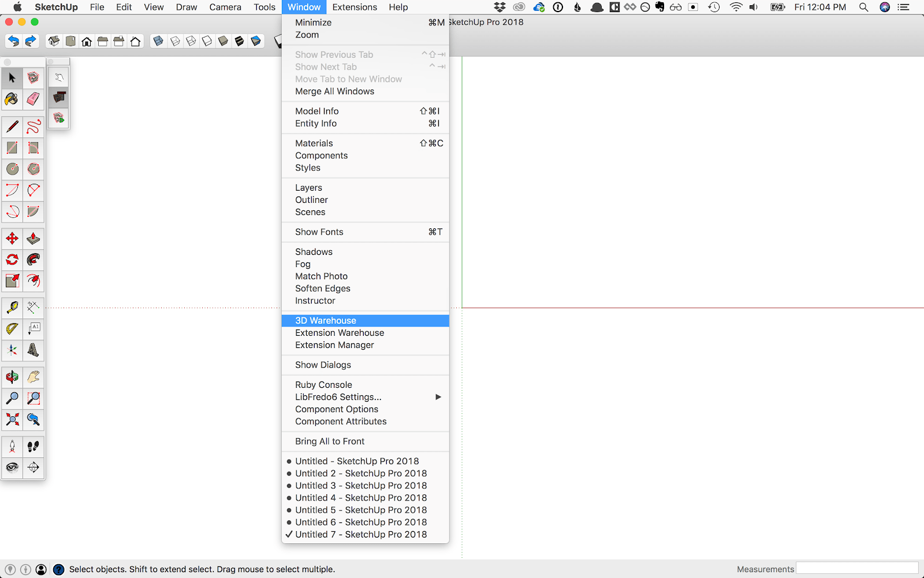Open the Extensions menu in menu bar
Image resolution: width=924 pixels, height=578 pixels.
(355, 7)
